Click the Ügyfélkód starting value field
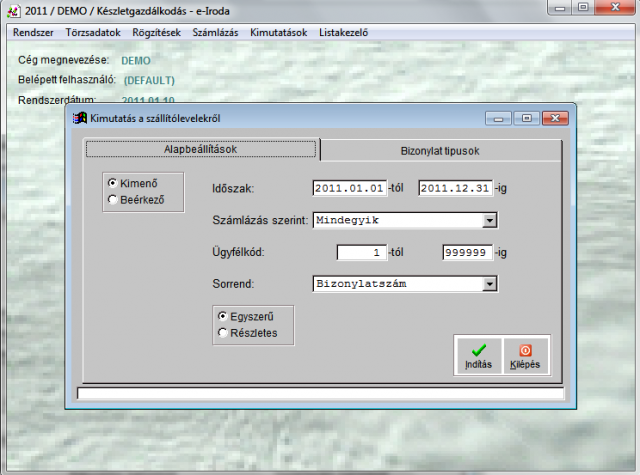The height and width of the screenshot is (475, 640). pos(362,252)
